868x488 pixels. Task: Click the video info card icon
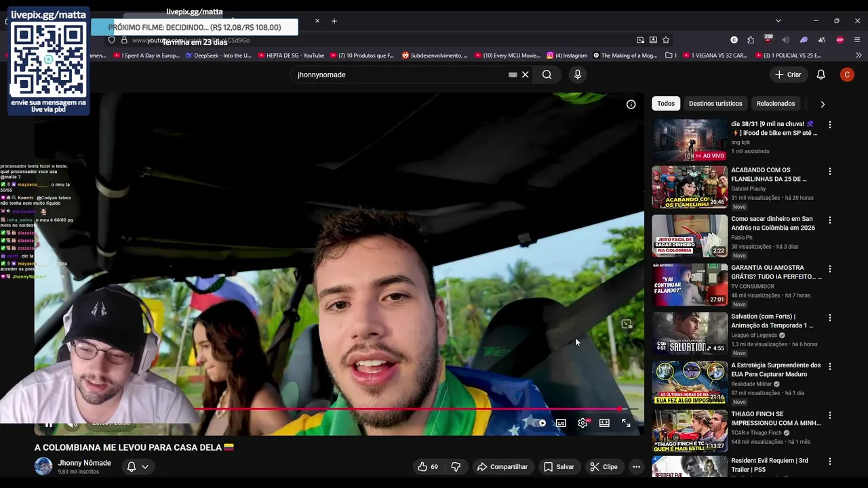coord(631,104)
